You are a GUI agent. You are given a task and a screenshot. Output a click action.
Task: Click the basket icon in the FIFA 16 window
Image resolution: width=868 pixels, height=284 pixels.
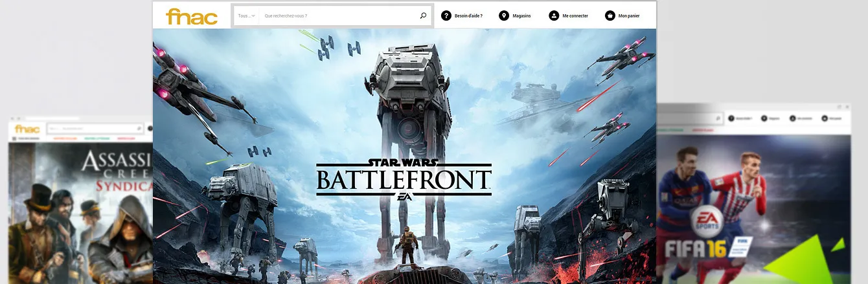[825, 119]
